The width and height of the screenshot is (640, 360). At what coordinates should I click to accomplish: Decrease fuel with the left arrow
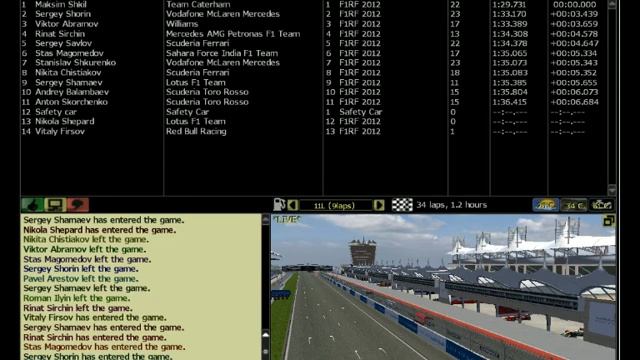tap(292, 205)
